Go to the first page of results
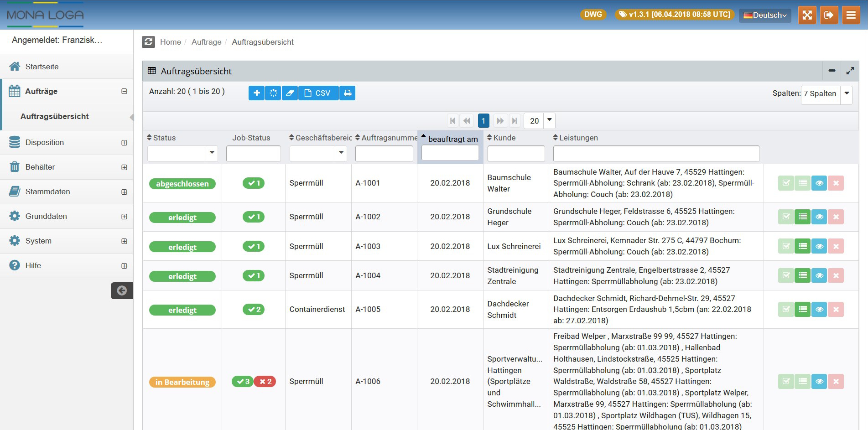The image size is (868, 430). (452, 121)
